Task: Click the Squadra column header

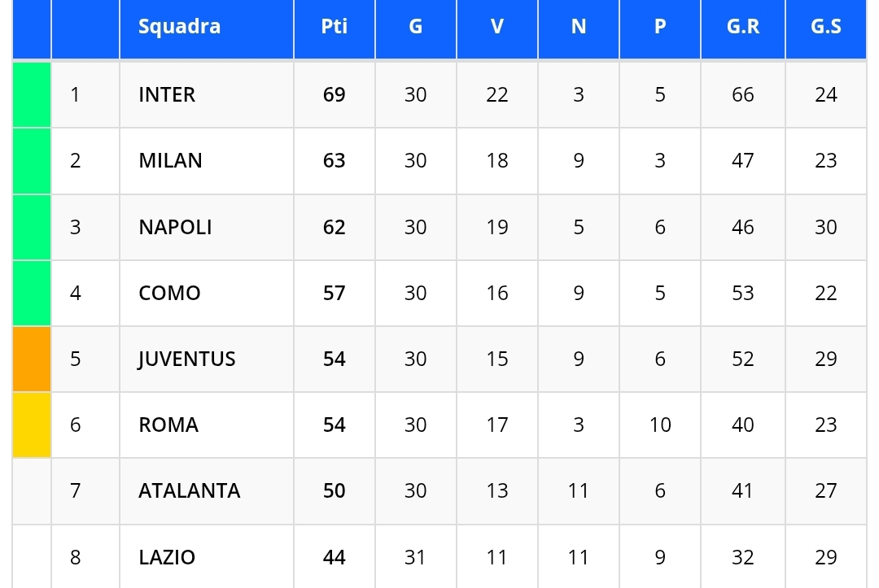Action: (179, 27)
